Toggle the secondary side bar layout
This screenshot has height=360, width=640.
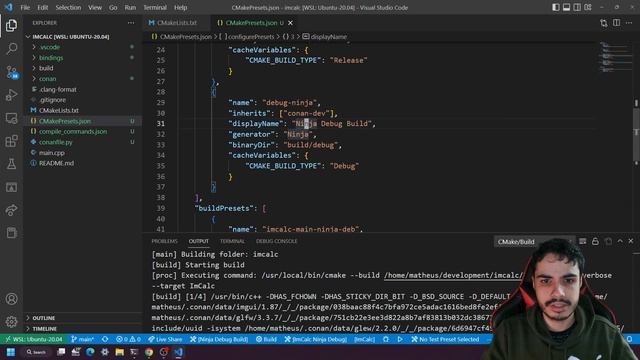point(577,7)
